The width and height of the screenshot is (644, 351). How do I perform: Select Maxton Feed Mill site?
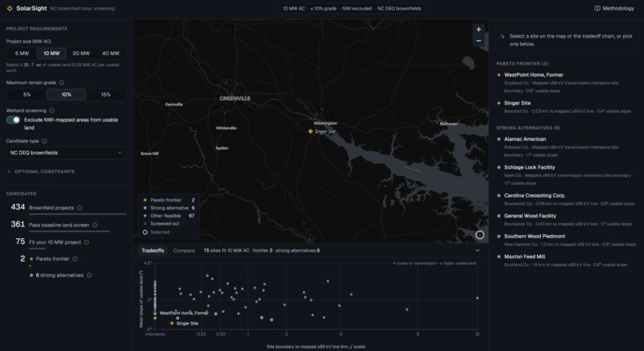(566, 260)
